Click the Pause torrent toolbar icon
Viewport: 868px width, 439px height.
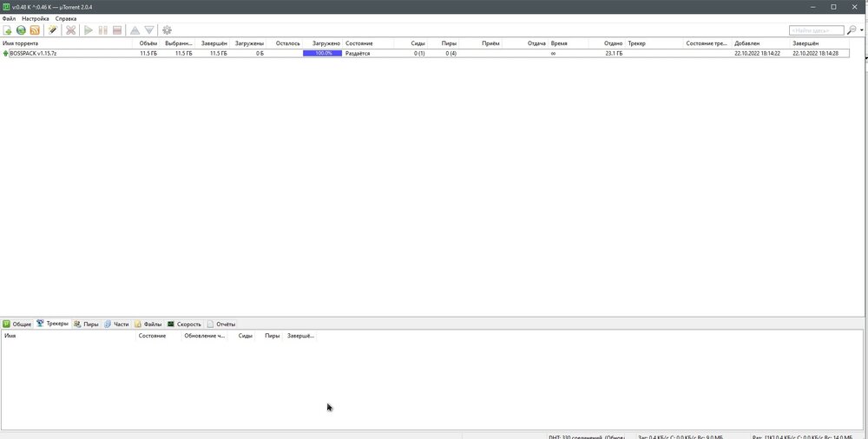point(103,30)
